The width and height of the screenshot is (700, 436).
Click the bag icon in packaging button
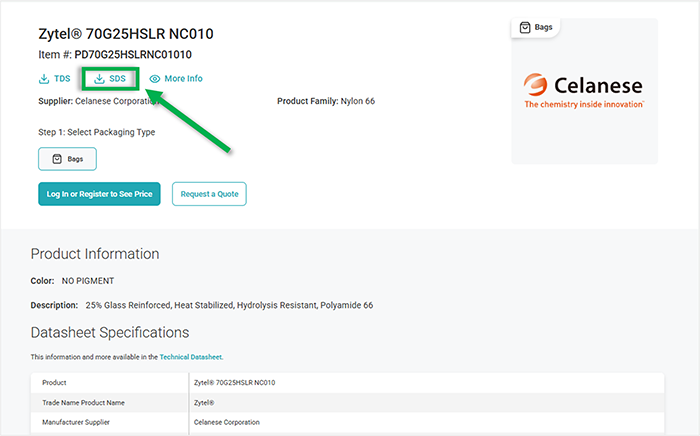57,159
